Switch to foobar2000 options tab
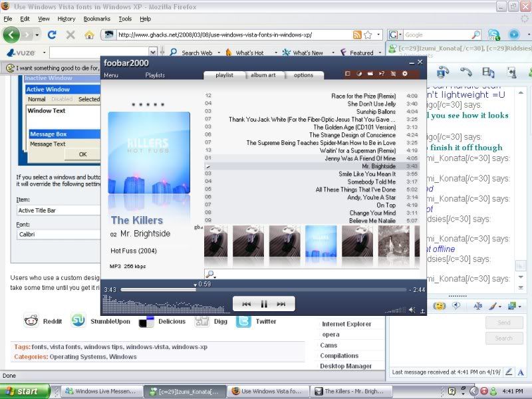 point(303,75)
